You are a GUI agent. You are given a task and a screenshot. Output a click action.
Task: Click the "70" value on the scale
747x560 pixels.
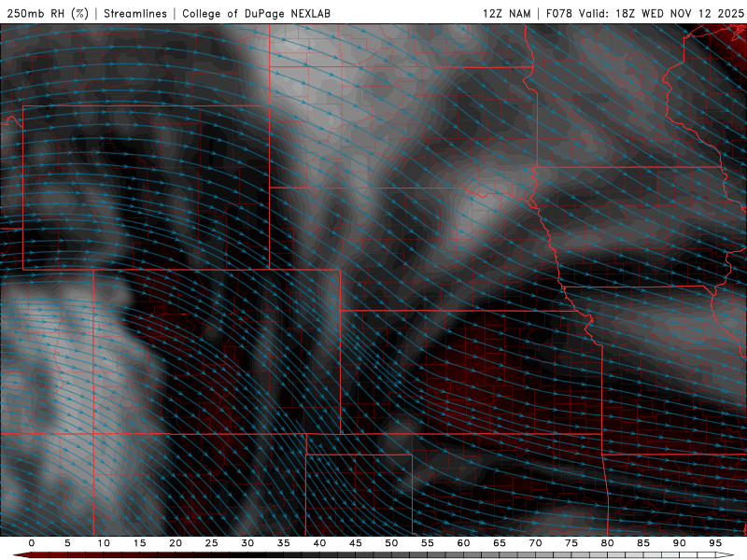point(535,543)
